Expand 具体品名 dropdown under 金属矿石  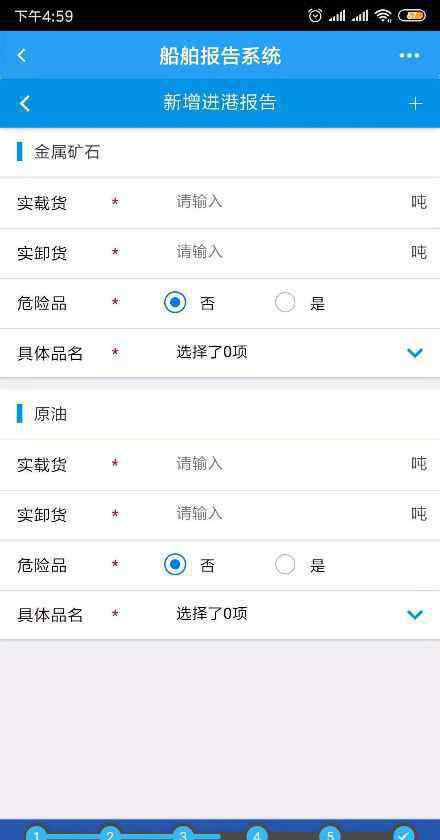click(x=415, y=353)
